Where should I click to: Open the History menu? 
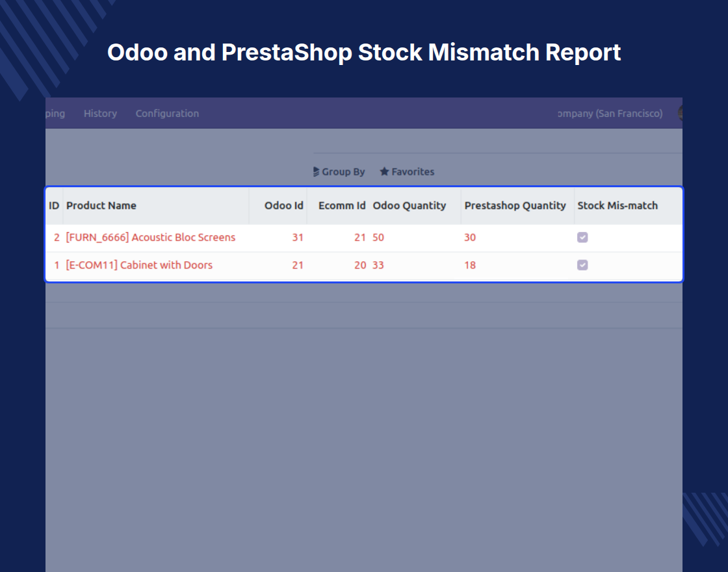point(100,113)
